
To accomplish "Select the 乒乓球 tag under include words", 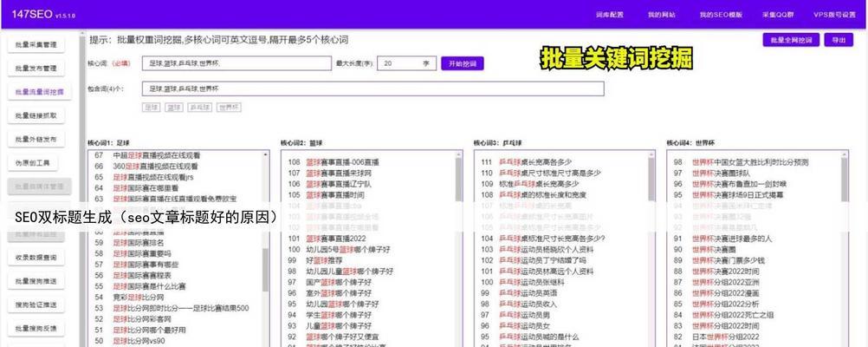I will (200, 108).
